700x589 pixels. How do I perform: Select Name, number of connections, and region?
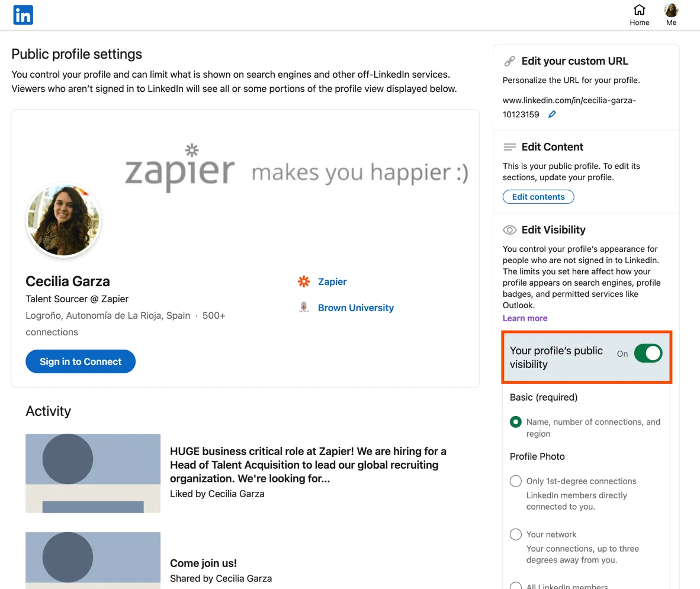click(x=516, y=422)
